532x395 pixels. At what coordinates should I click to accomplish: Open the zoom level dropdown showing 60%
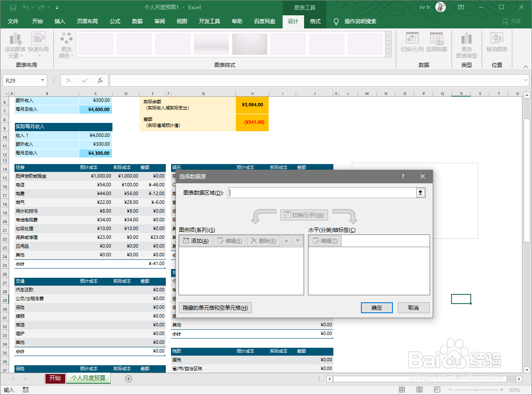(515, 389)
